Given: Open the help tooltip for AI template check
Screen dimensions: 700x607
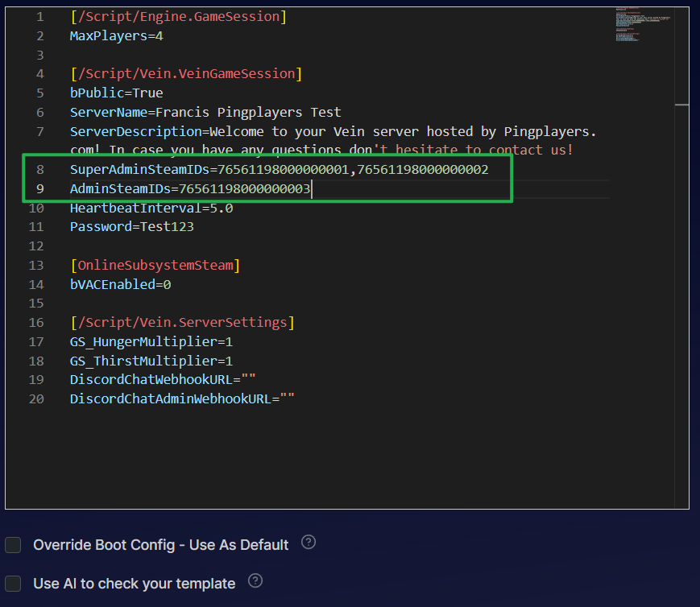Looking at the screenshot, I should pos(255,580).
